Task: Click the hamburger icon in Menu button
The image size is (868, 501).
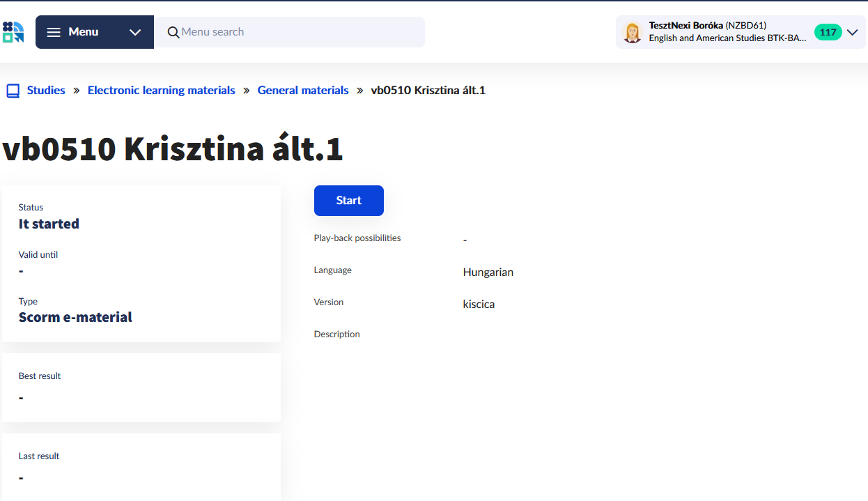Action: pyautogui.click(x=54, y=32)
